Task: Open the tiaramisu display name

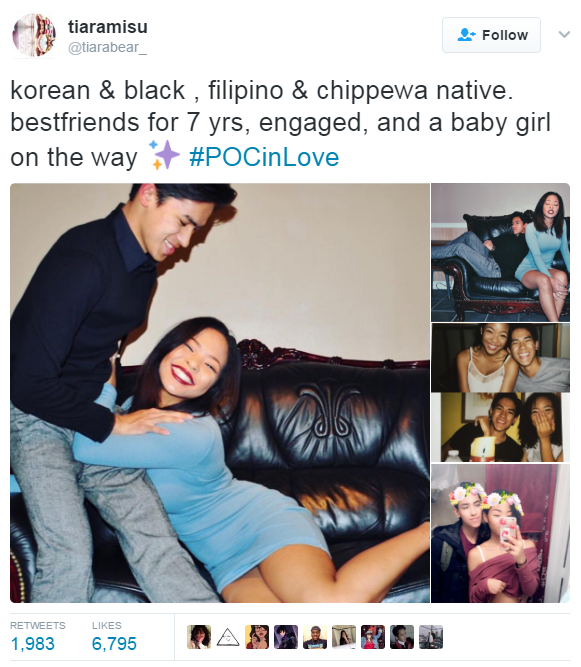Action: coord(108,27)
